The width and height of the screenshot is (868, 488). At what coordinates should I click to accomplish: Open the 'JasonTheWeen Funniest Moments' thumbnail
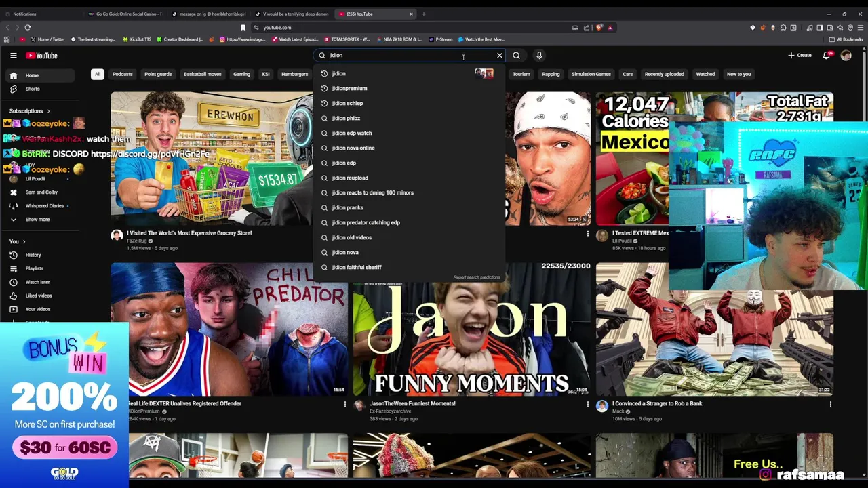(x=471, y=329)
